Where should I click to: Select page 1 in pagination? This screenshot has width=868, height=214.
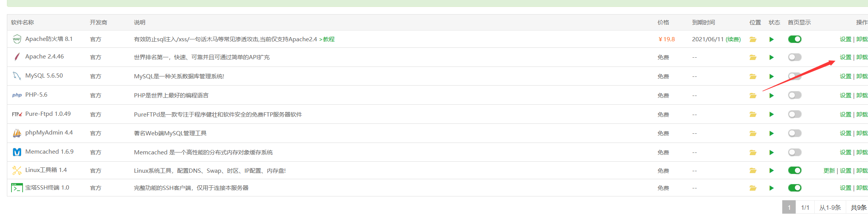789,207
